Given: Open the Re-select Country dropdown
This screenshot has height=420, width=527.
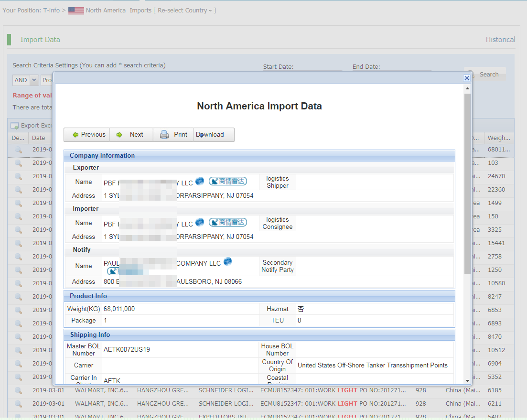Looking at the screenshot, I should tap(184, 11).
